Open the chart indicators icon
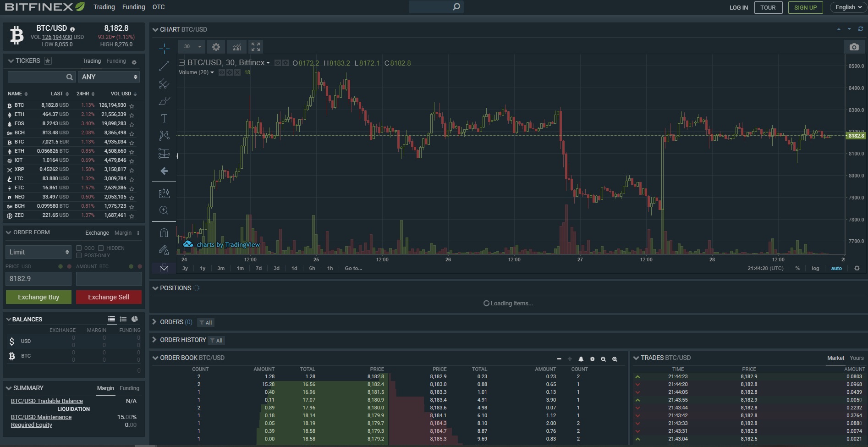The width and height of the screenshot is (868, 447). (x=236, y=47)
